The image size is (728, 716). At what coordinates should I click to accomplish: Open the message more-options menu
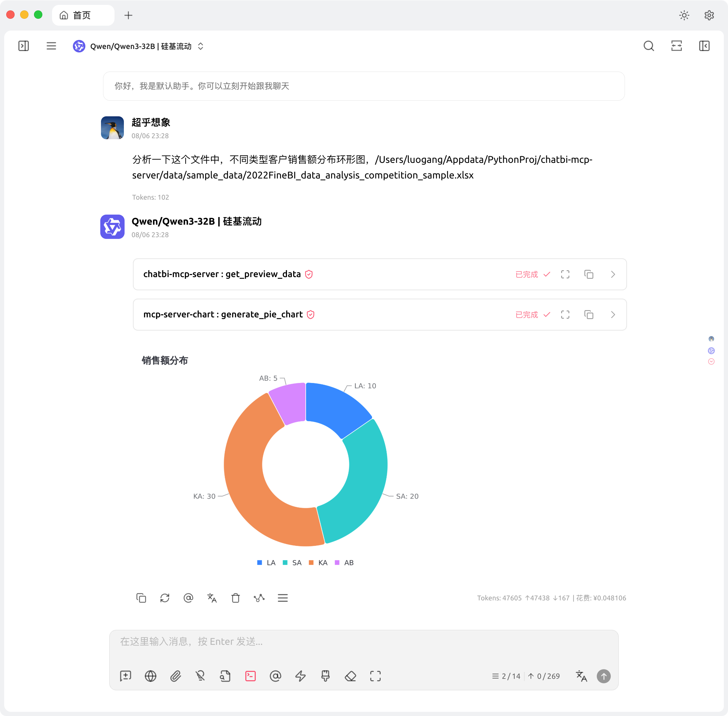click(283, 598)
